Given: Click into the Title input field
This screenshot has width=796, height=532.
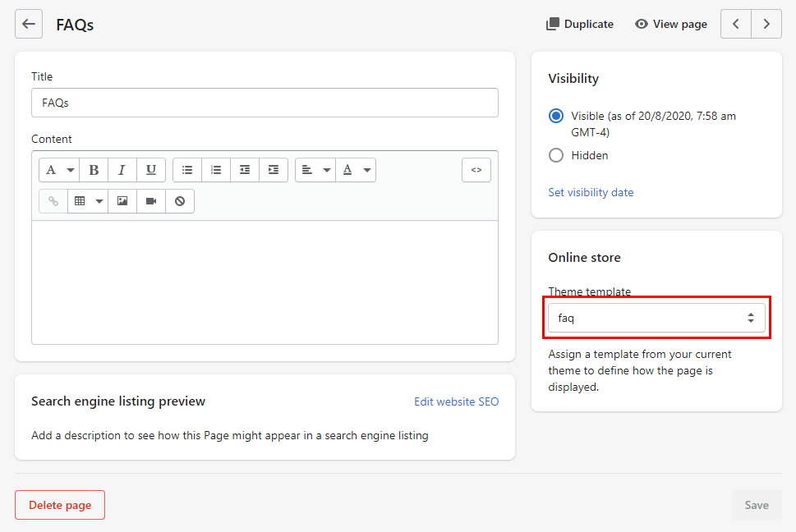Looking at the screenshot, I should (x=265, y=103).
